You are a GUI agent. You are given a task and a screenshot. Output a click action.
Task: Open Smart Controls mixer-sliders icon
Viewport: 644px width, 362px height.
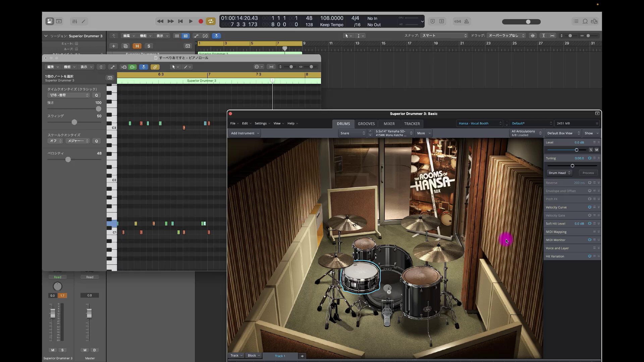[x=74, y=21]
